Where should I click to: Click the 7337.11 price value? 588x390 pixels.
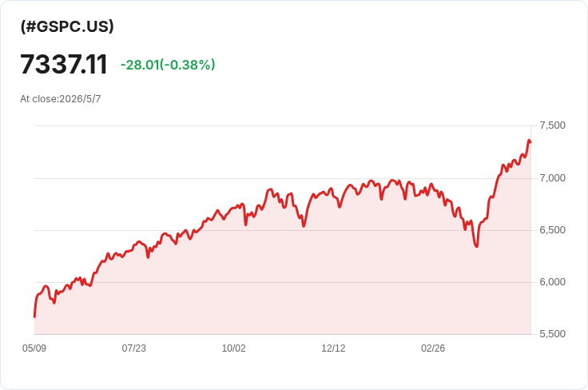(64, 64)
